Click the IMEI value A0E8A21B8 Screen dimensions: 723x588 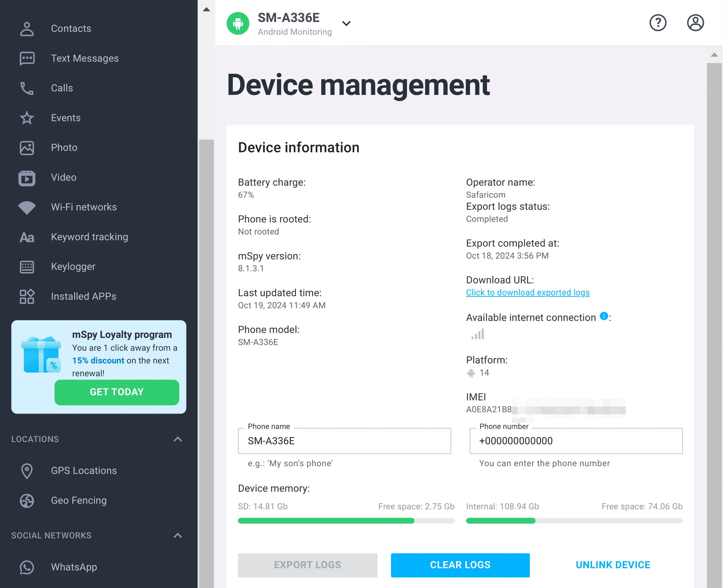click(x=489, y=410)
